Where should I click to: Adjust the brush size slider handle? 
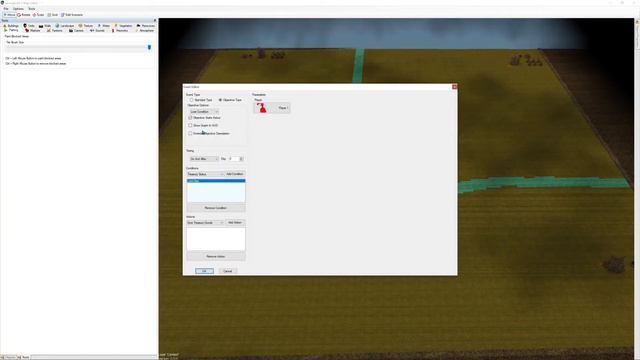click(149, 47)
